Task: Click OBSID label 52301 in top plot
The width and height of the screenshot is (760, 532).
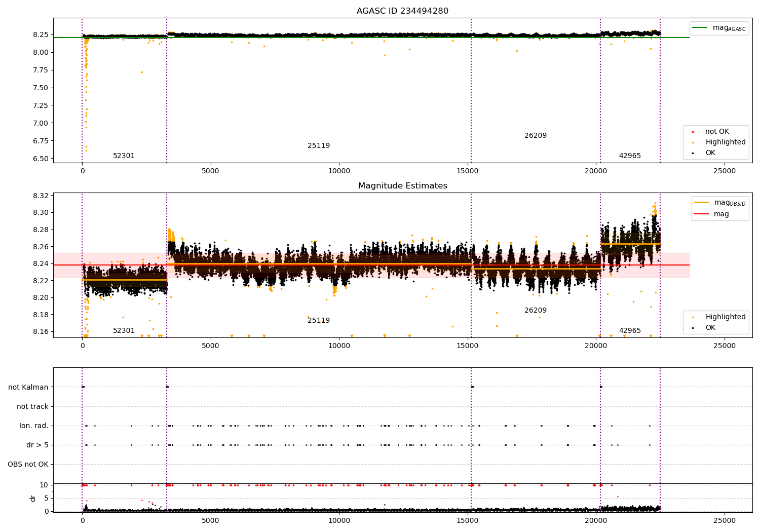Action: pos(124,156)
